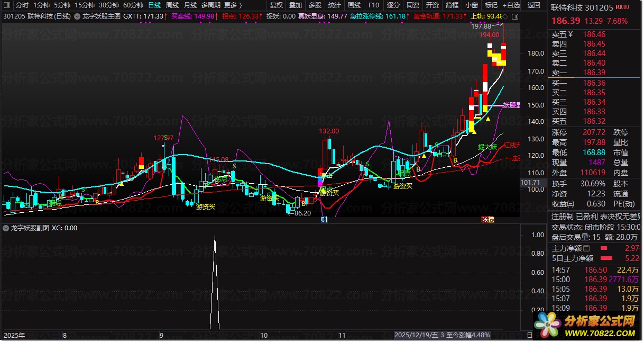Image resolution: width=644 pixels, height=342 pixels.
Task: Click the 86.20 low label on chart
Action: point(302,213)
